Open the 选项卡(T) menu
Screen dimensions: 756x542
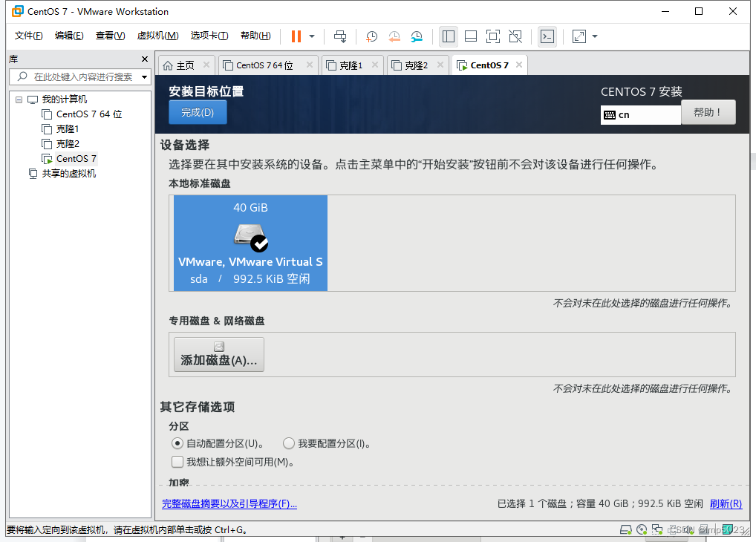point(209,36)
